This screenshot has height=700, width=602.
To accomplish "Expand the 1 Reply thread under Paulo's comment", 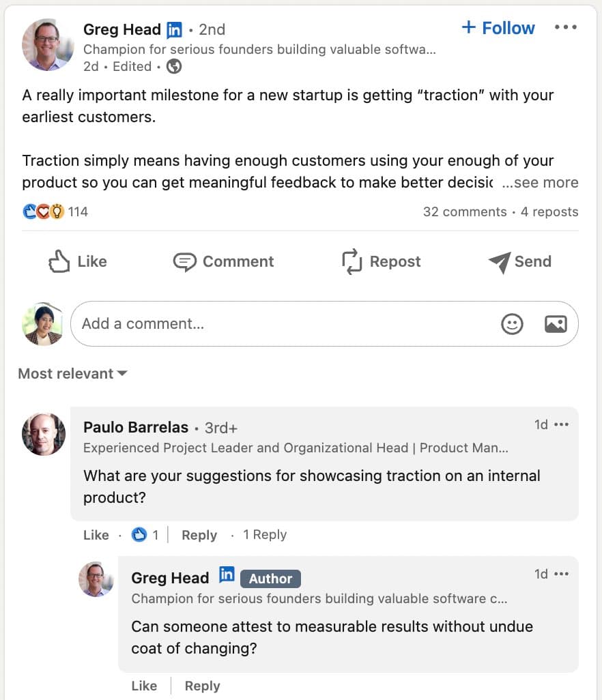I will (265, 534).
